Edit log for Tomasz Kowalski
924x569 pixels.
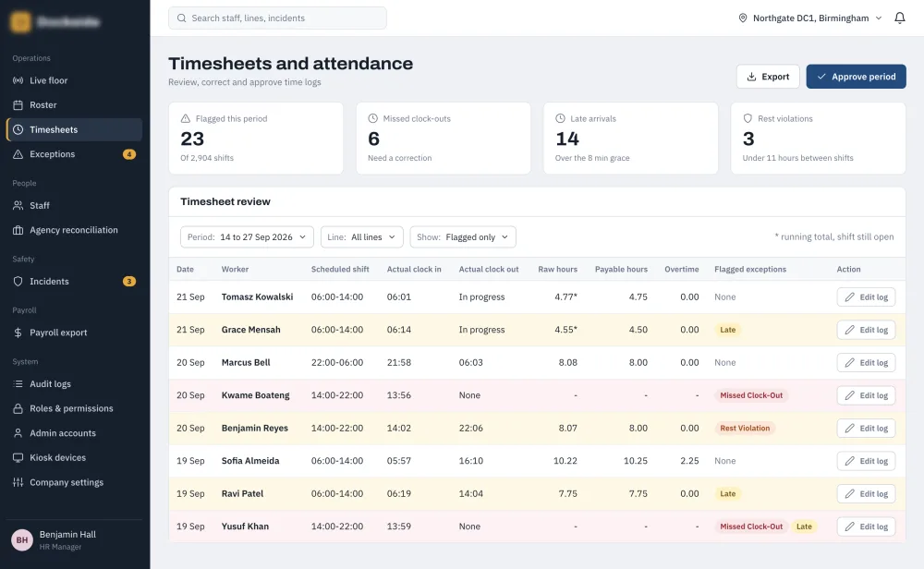click(x=867, y=297)
